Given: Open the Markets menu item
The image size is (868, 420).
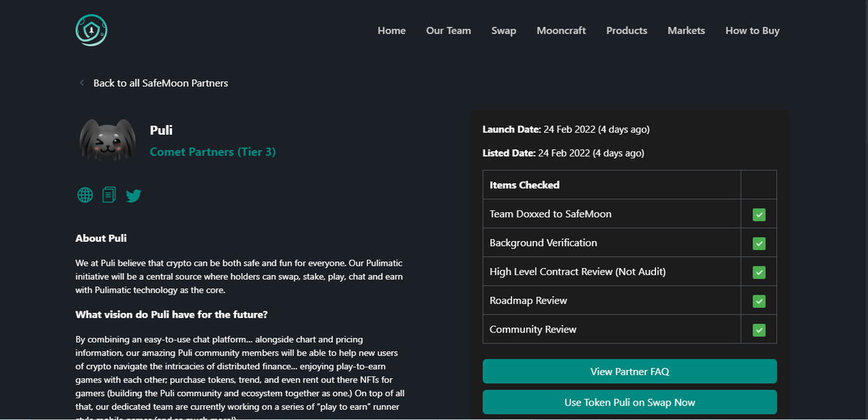Looking at the screenshot, I should coord(686,30).
